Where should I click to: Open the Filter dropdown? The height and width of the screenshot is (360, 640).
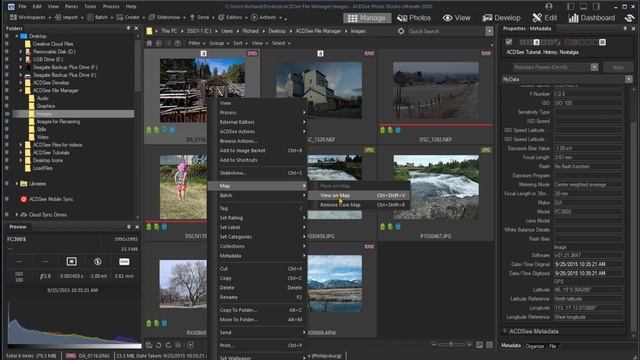(196, 43)
